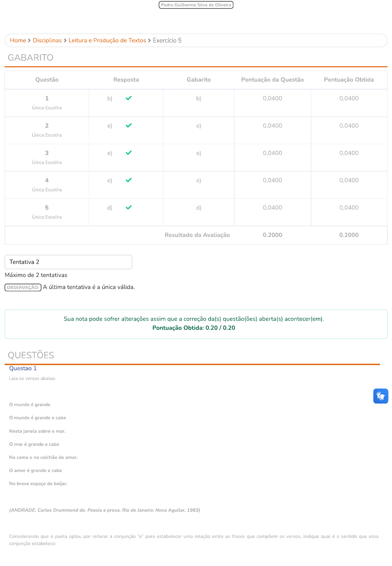This screenshot has height=566, width=392.
Task: Click the green checkmark for question 4
Action: point(129,180)
